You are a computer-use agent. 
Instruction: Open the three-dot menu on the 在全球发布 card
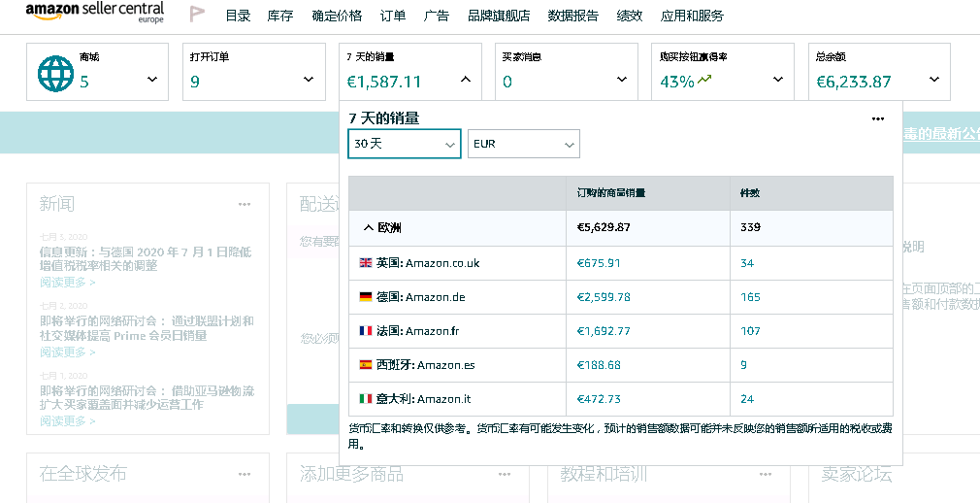click(245, 474)
